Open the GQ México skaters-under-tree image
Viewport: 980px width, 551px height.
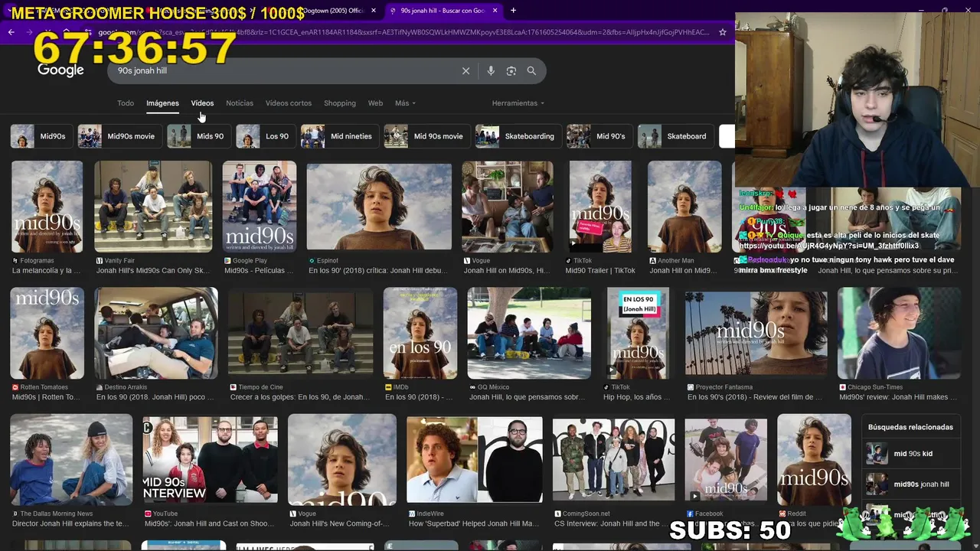[529, 333]
